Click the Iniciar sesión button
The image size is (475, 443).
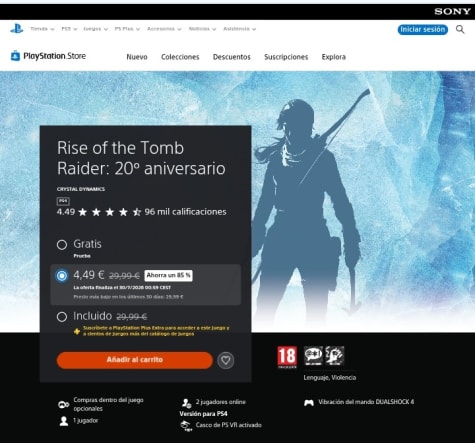point(423,29)
